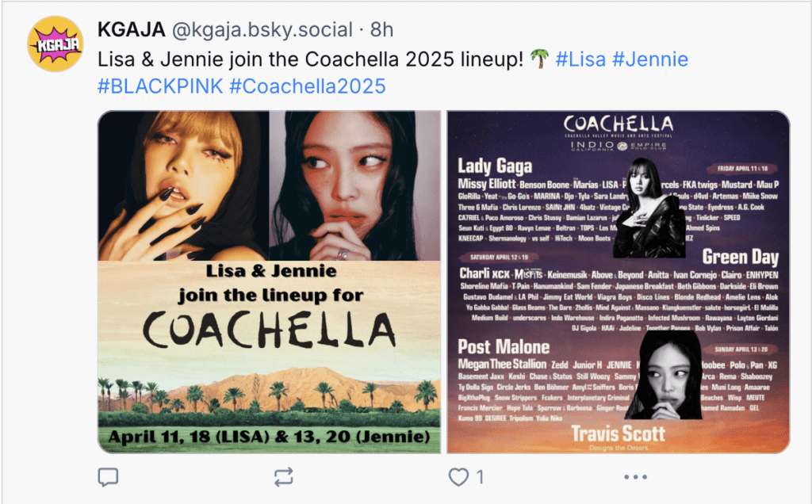This screenshot has width=812, height=504.
Task: Click the 8h post timestamp
Action: (381, 29)
